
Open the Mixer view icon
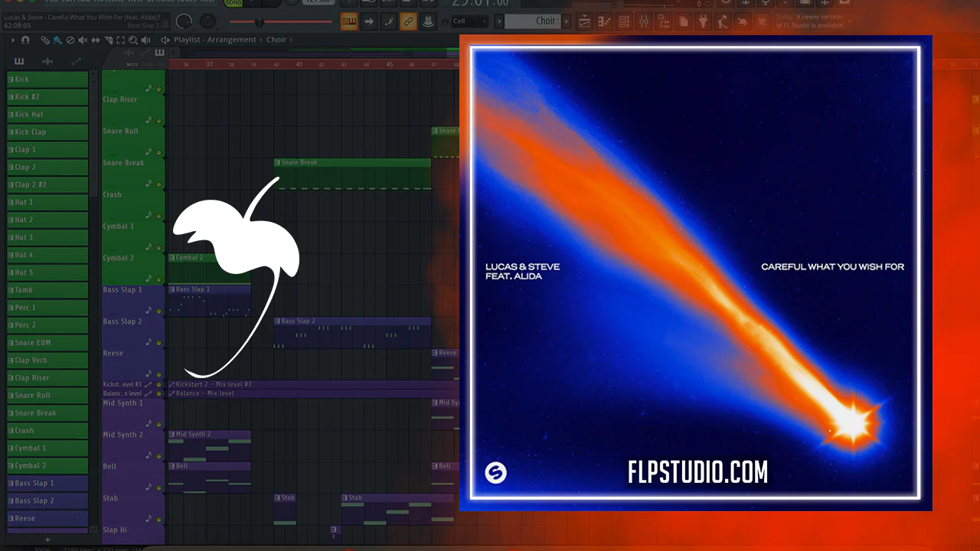coord(644,22)
